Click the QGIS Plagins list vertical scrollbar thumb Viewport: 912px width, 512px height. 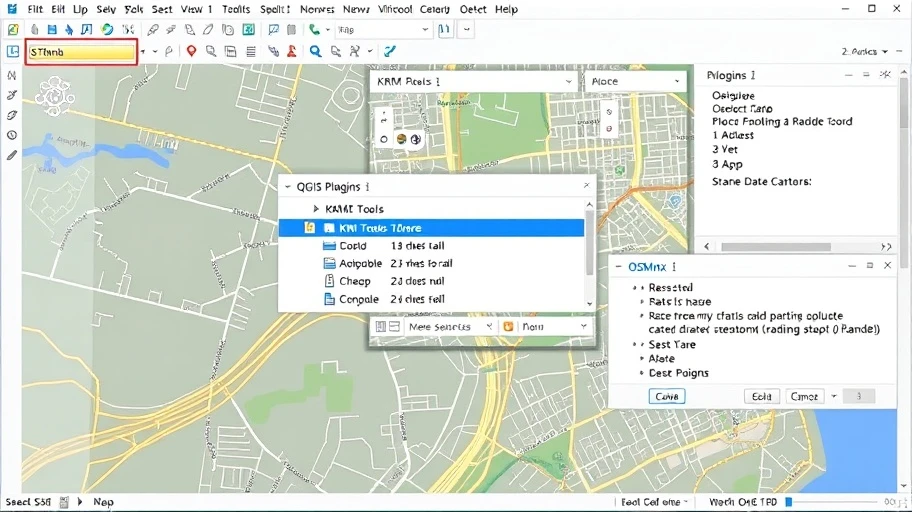589,243
